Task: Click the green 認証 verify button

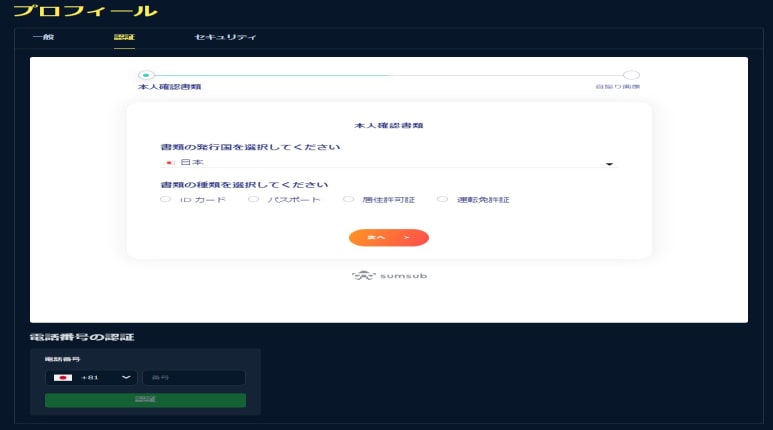Action: 145,400
